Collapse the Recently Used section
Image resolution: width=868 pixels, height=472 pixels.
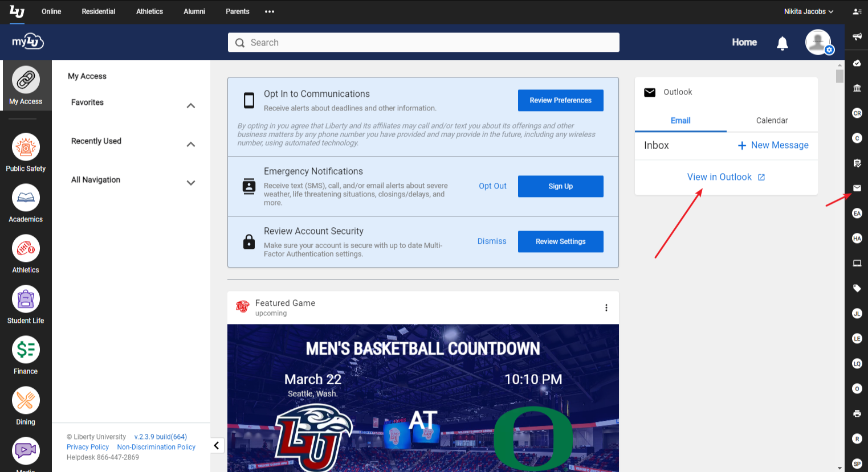(x=191, y=145)
